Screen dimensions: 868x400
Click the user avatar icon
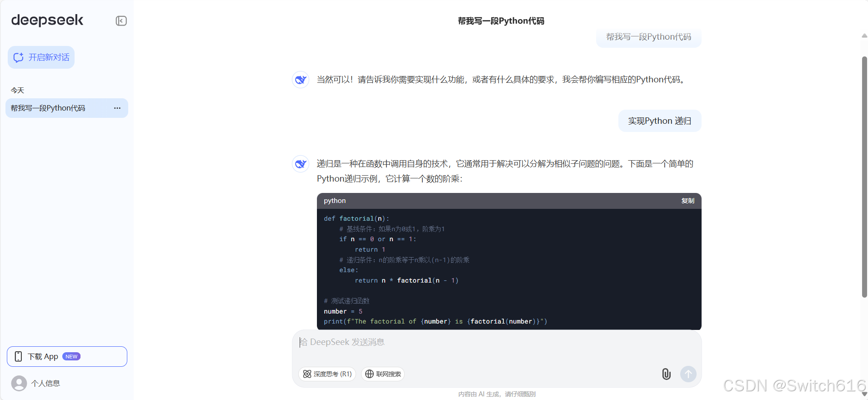tap(19, 383)
